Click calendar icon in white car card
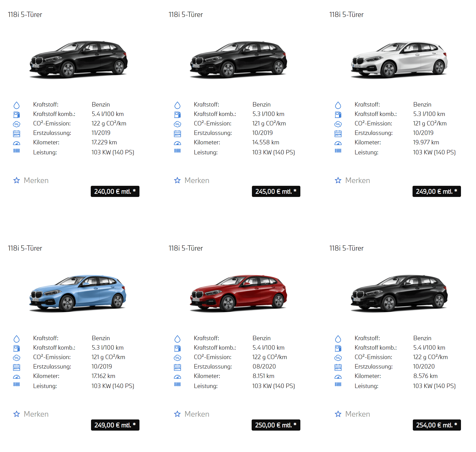Viewport: 476px width, 452px height. pyautogui.click(x=338, y=134)
